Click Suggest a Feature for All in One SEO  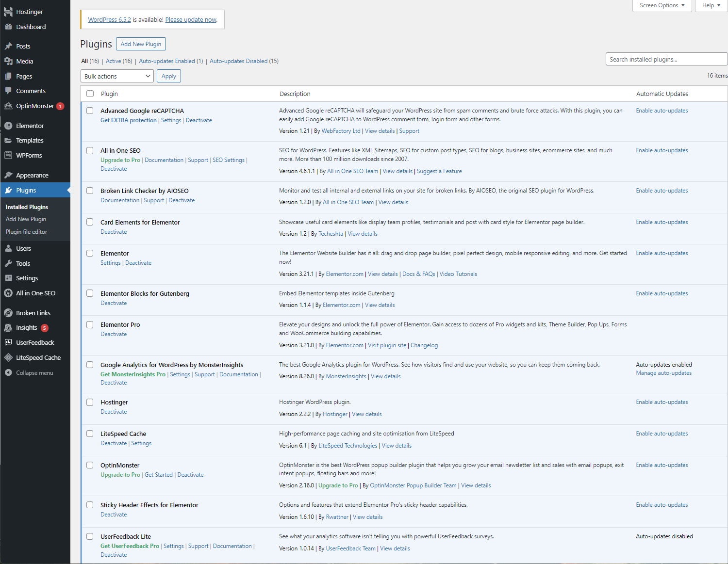coord(439,171)
